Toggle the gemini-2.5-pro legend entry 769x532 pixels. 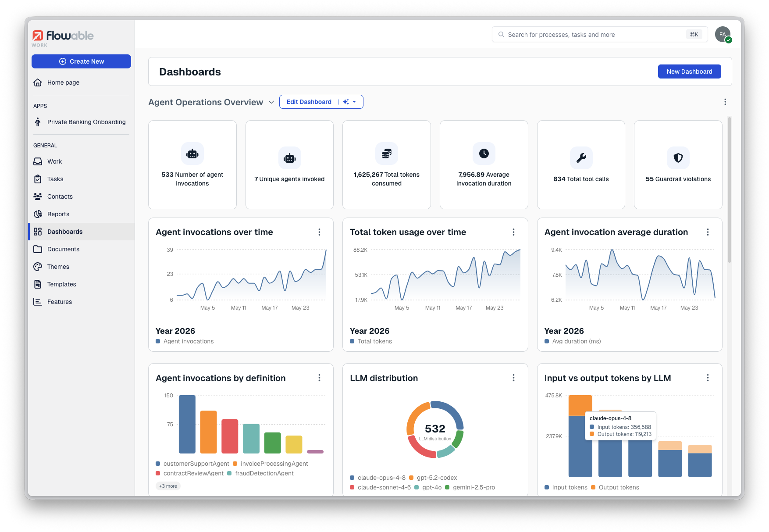(x=470, y=487)
